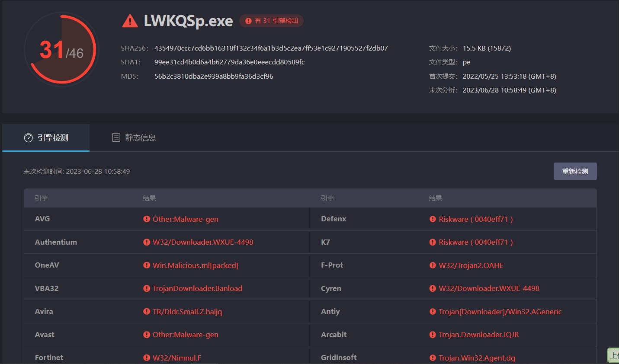This screenshot has width=619, height=364.
Task: Click alert icon beside TrojanDownloader.Banload
Action: click(x=147, y=288)
